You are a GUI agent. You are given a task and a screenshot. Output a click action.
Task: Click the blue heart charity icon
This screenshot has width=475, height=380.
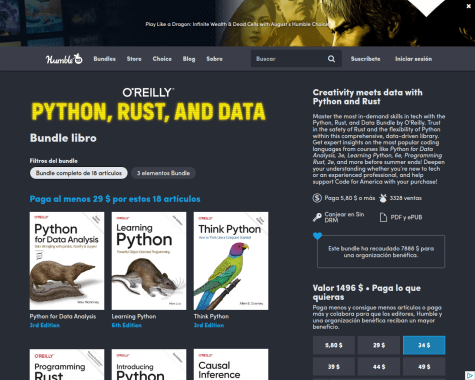tap(317, 236)
